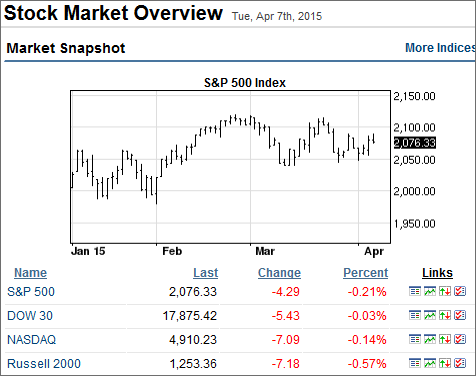Open the NASDAQ quote table icon
This screenshot has width=476, height=376.
coord(415,339)
